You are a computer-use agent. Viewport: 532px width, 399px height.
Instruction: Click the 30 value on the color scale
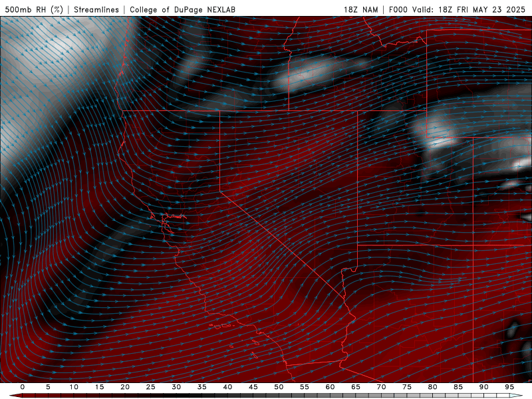[176, 387]
